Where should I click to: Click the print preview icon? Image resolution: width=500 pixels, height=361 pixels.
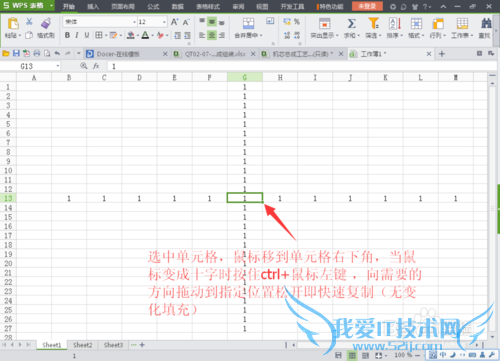click(47, 53)
